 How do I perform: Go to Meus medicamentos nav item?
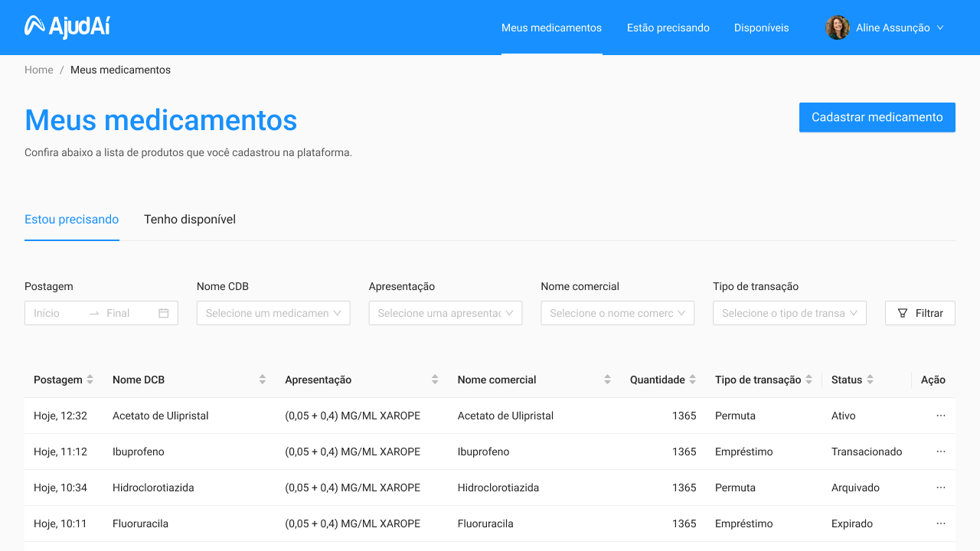click(551, 28)
